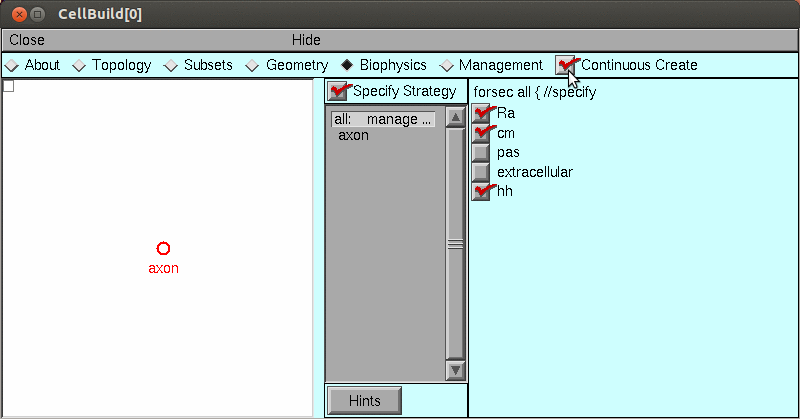Select the About radio button

click(12, 65)
